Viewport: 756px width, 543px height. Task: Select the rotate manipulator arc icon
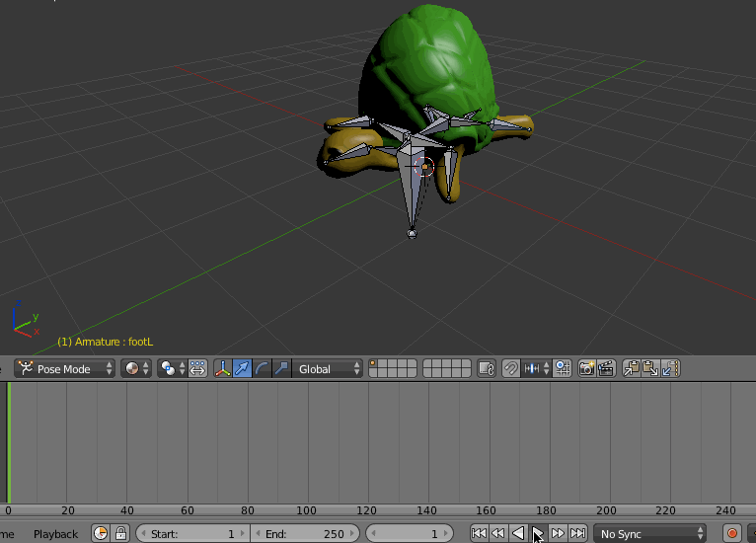262,369
